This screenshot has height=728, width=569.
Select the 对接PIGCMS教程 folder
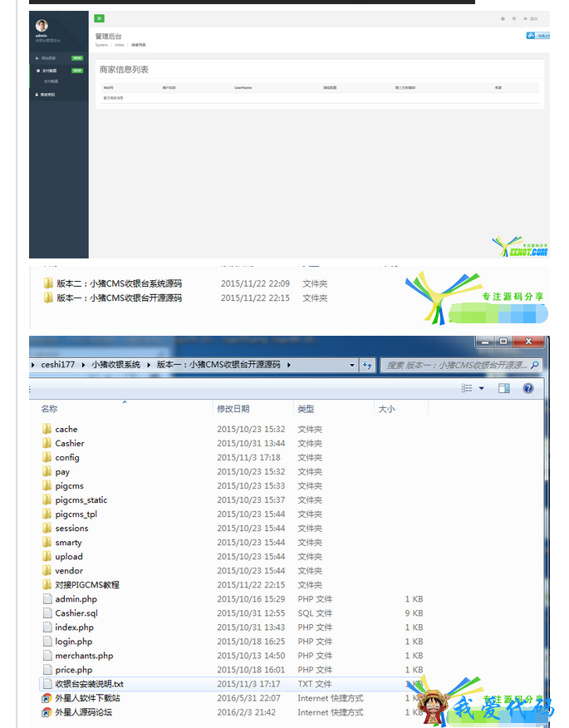coord(81,584)
